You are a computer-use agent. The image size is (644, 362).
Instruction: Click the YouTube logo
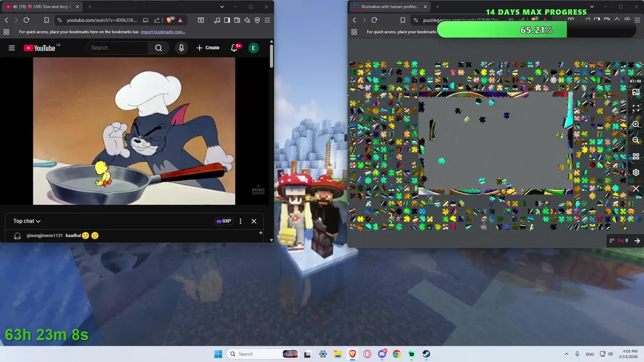pyautogui.click(x=40, y=48)
